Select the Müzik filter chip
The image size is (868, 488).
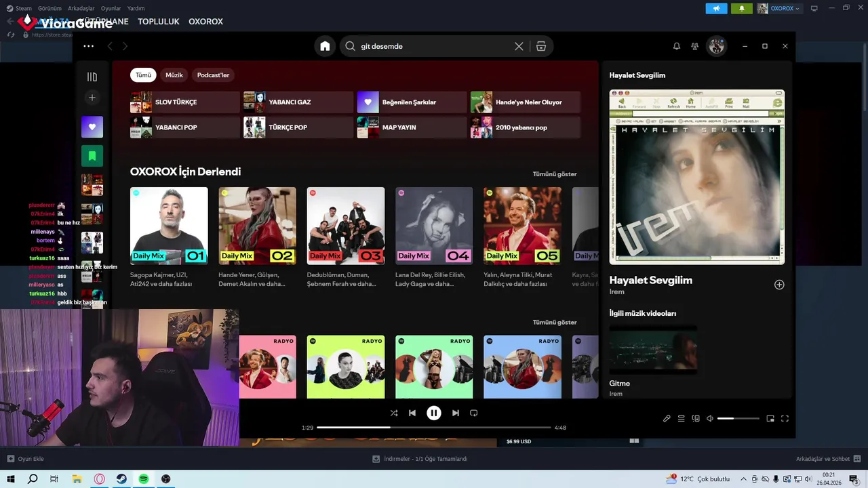coord(174,75)
